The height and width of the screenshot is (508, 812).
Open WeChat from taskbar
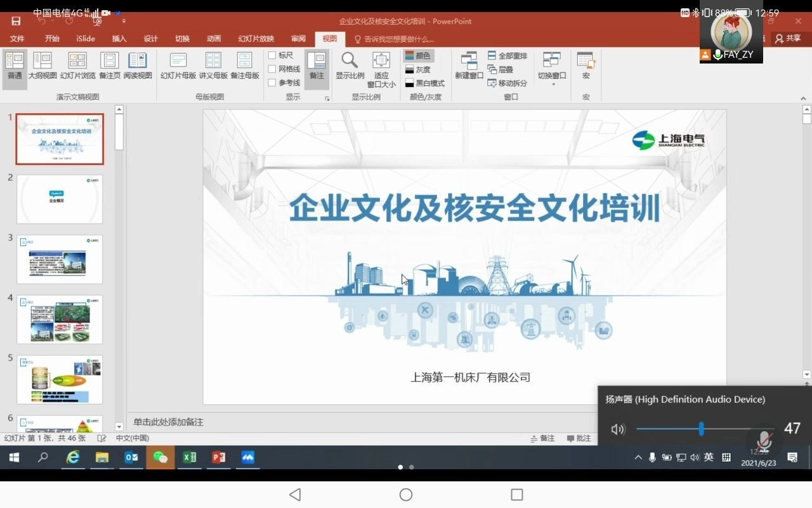[160, 457]
